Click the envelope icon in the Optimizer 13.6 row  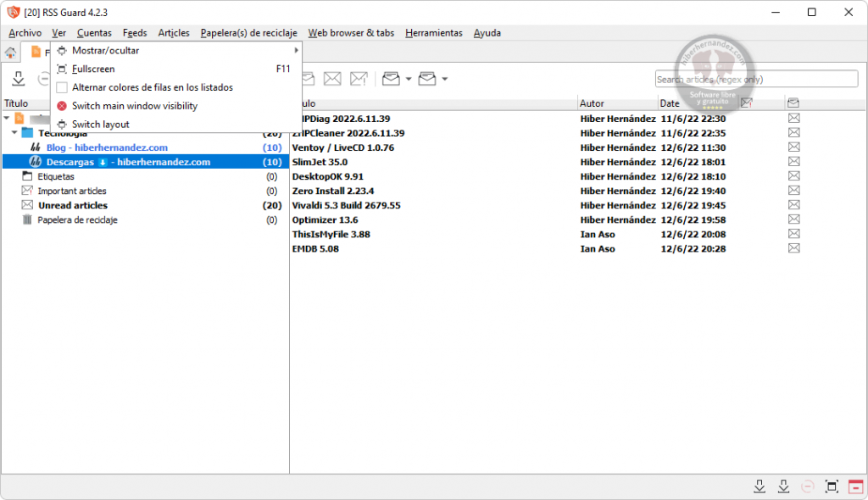(x=793, y=219)
